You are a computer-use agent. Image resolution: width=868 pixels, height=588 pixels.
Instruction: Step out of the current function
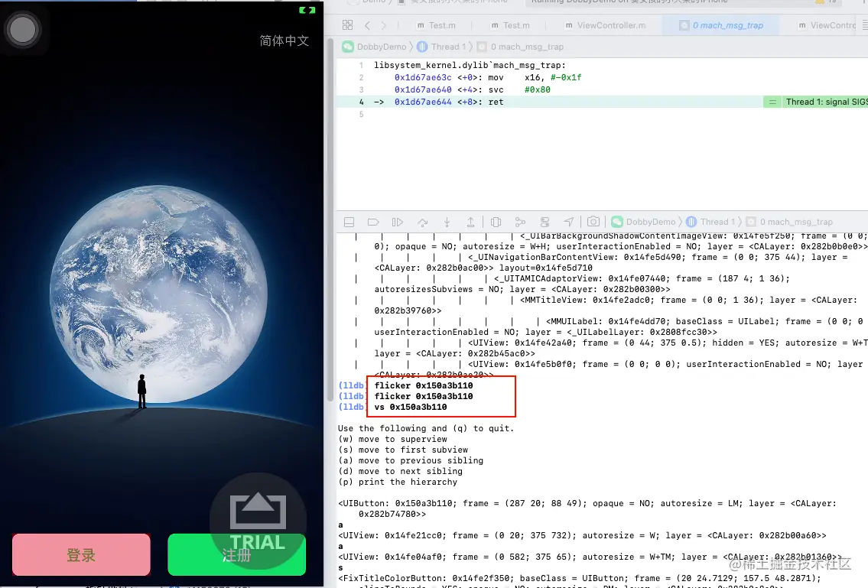pos(470,222)
